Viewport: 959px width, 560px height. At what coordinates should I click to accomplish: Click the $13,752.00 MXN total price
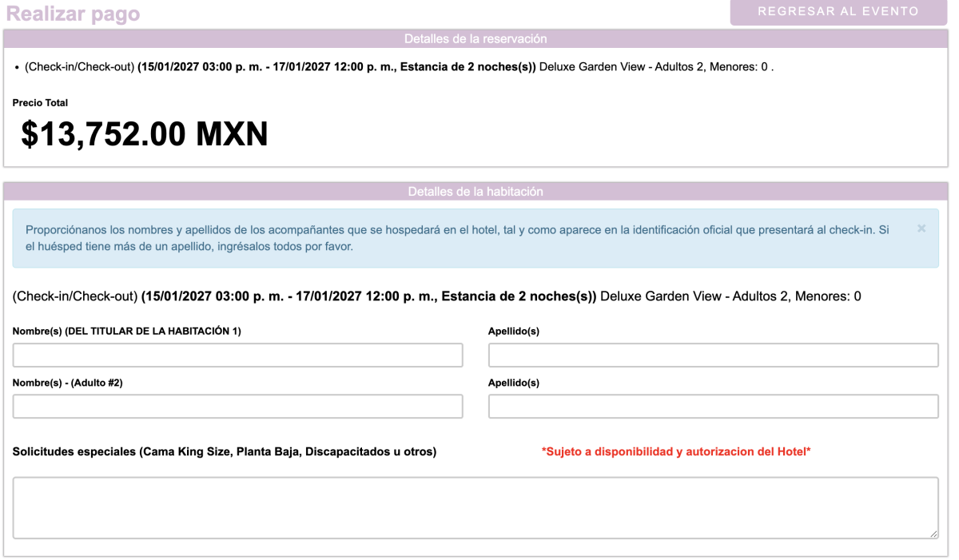145,134
